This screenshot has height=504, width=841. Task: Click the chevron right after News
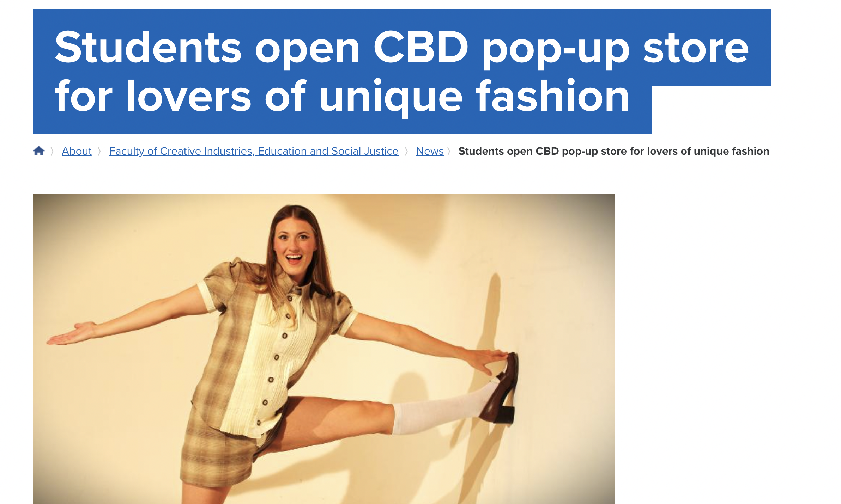[x=449, y=151]
